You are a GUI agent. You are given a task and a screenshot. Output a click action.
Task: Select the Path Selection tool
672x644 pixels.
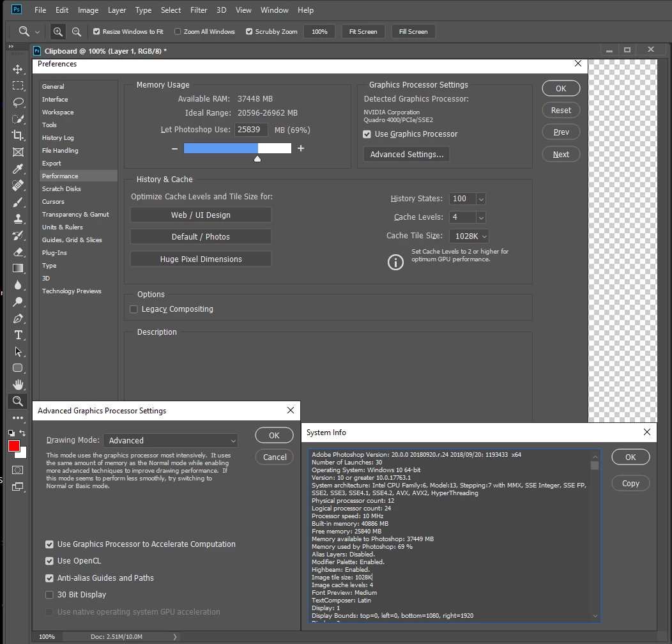click(x=18, y=351)
